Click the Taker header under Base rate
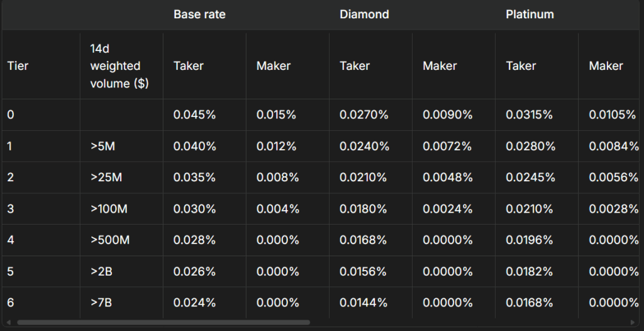Screen dimensions: 644x331 coord(189,65)
